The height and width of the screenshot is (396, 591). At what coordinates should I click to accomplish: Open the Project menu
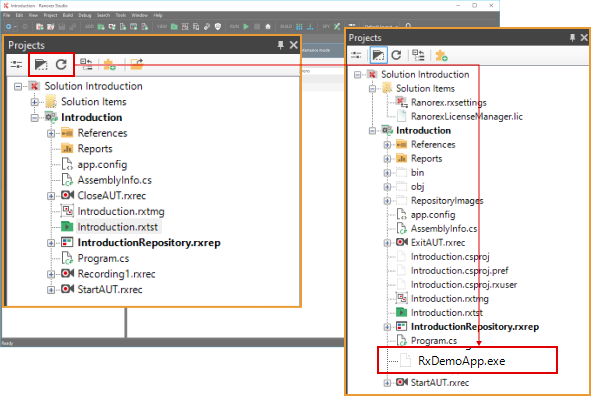coord(50,15)
